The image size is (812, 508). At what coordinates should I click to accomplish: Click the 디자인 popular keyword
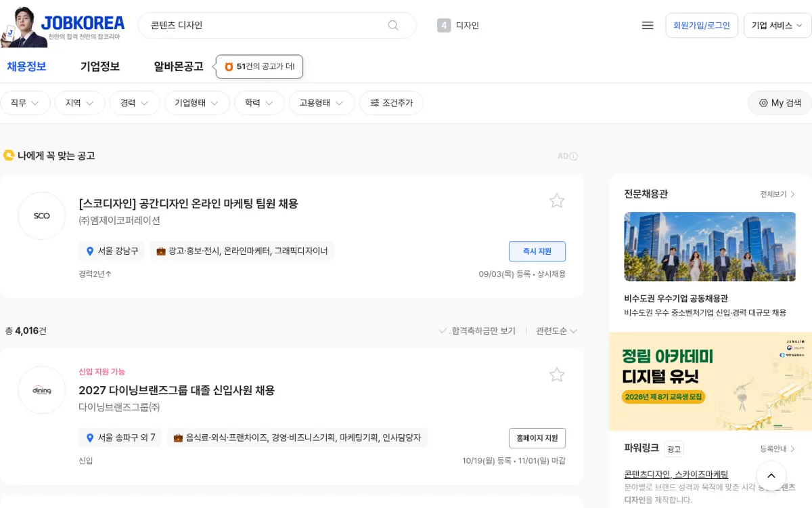point(468,26)
